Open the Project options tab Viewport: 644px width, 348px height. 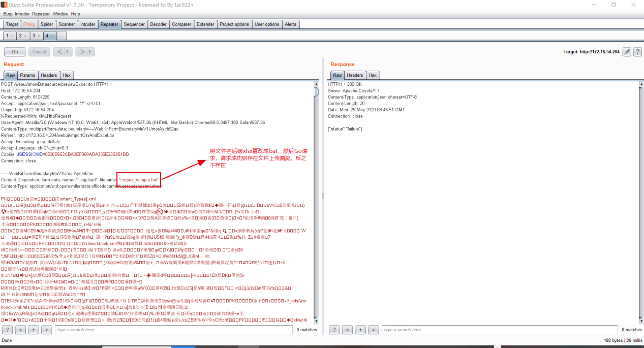click(x=234, y=24)
